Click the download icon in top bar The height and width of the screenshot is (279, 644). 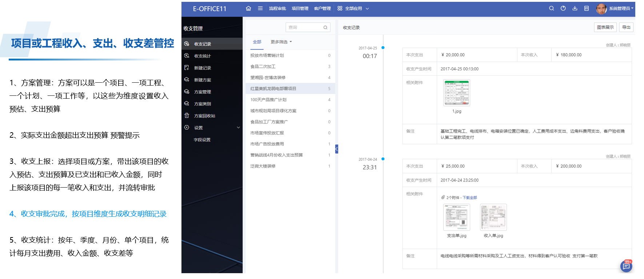575,8
